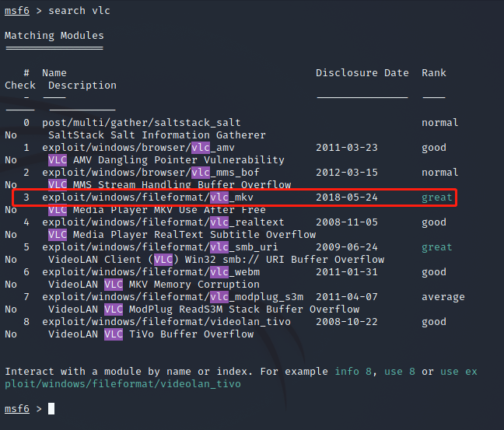Select module path ending vlc_amv
504x430 pixels.
point(138,148)
